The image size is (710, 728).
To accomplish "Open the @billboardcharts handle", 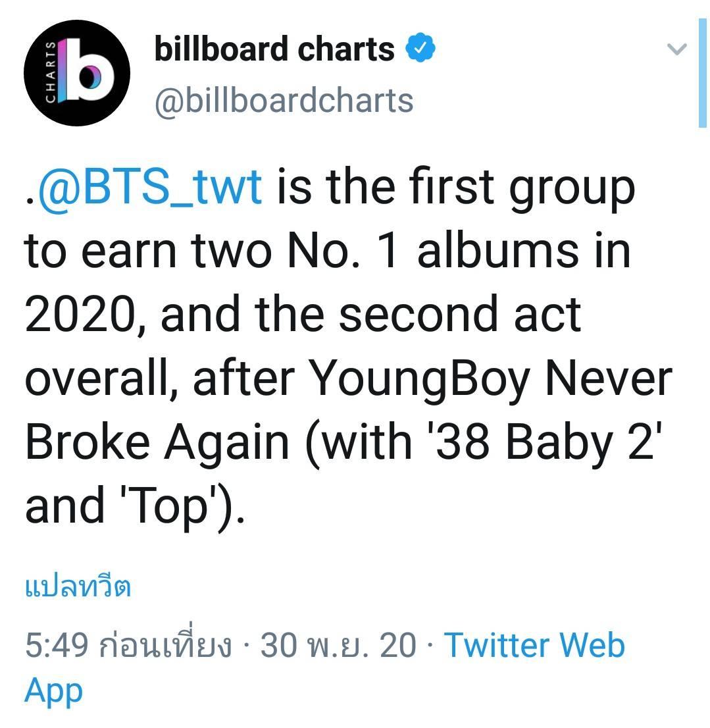I will (x=284, y=101).
